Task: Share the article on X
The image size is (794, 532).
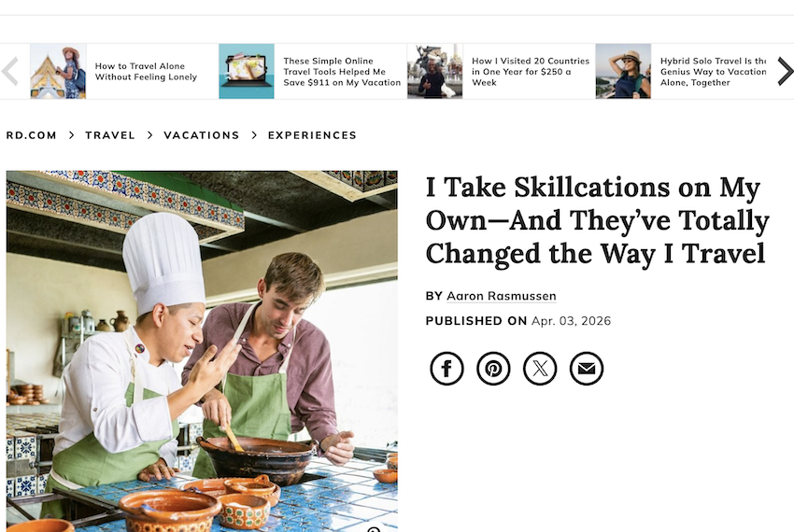Action: [540, 369]
